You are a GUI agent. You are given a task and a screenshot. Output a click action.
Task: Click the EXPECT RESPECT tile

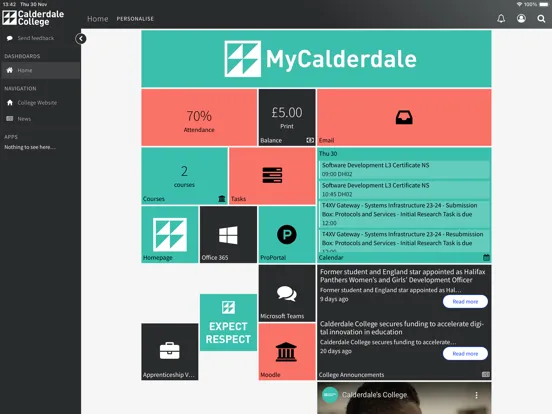click(228, 322)
